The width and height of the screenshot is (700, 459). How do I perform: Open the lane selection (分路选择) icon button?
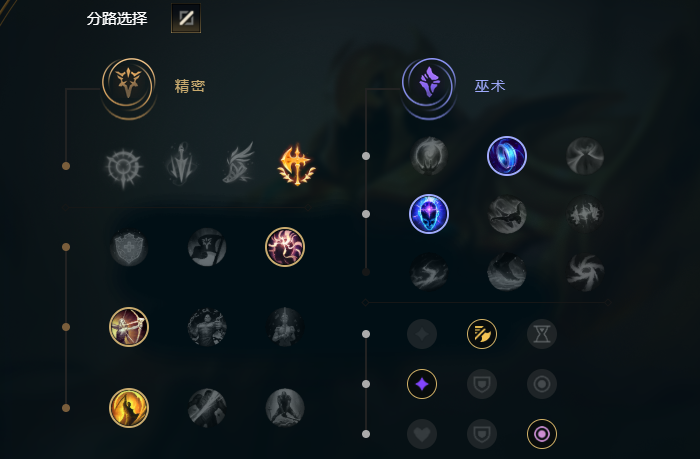[x=186, y=18]
